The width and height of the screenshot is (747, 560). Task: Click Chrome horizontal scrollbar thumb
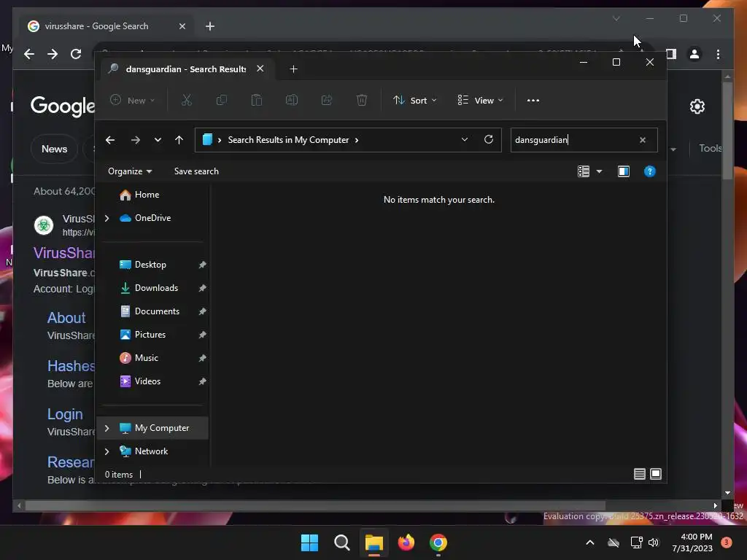pos(315,505)
